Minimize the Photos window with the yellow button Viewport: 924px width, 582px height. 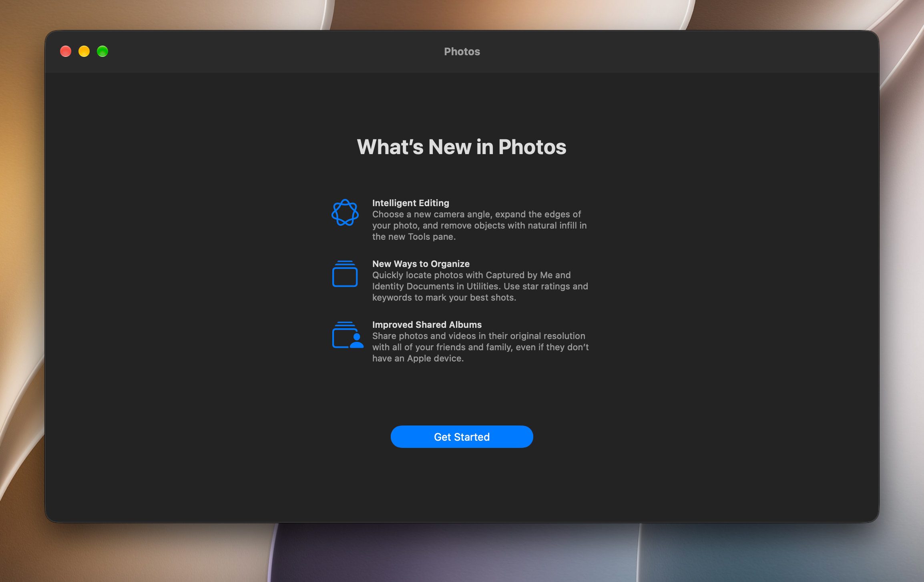(84, 51)
